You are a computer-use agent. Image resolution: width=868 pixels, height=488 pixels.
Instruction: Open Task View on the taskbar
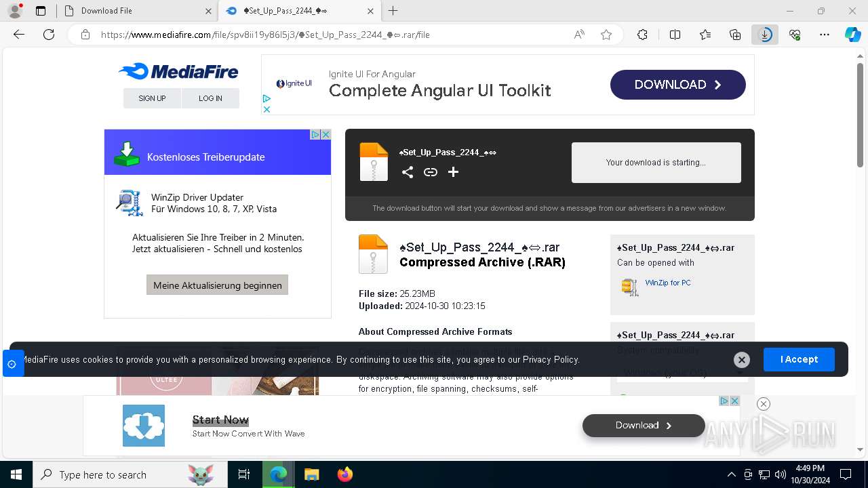pos(244,474)
